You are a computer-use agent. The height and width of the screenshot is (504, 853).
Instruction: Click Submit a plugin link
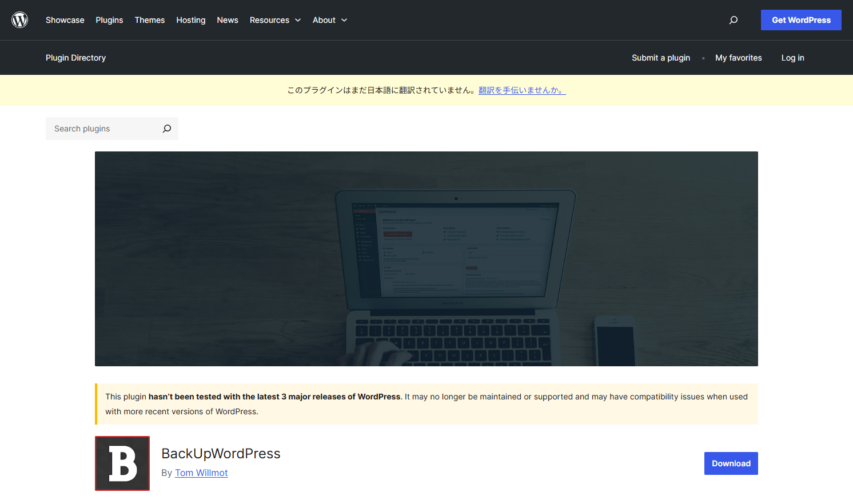[x=661, y=58]
